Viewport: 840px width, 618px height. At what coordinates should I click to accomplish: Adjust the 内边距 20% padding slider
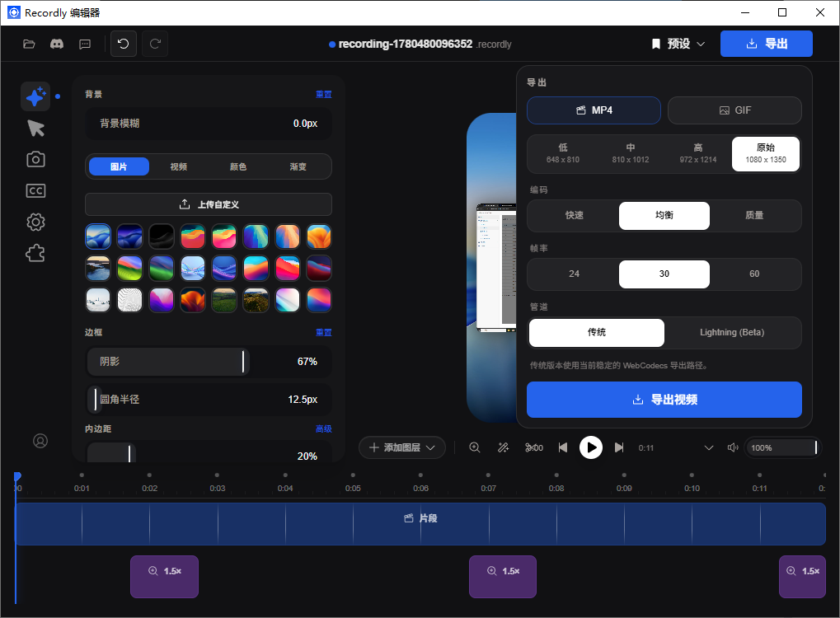click(209, 453)
